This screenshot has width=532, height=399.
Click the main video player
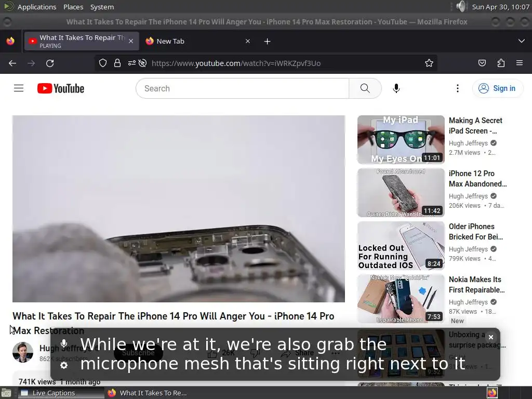pos(179,209)
